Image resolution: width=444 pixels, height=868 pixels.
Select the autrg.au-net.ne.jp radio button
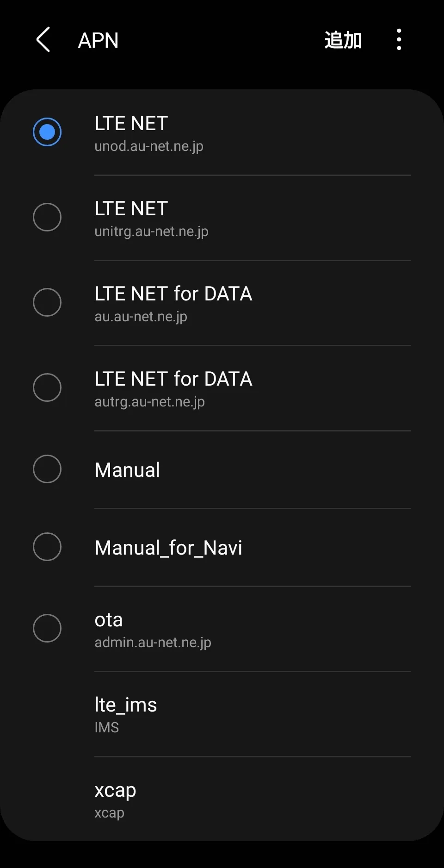(47, 387)
